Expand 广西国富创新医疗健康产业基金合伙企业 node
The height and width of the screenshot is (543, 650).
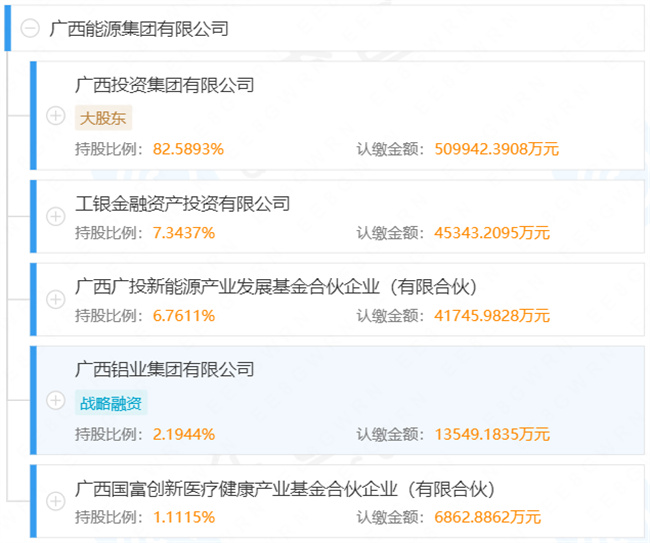56,501
